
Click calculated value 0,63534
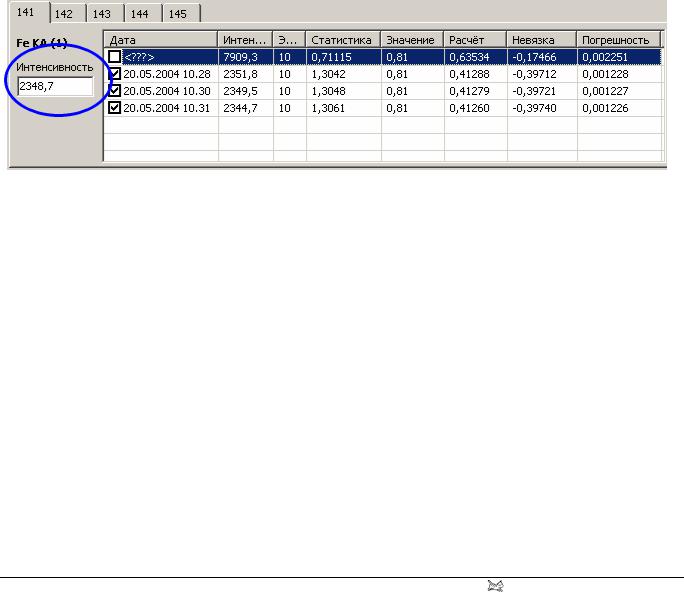click(469, 57)
